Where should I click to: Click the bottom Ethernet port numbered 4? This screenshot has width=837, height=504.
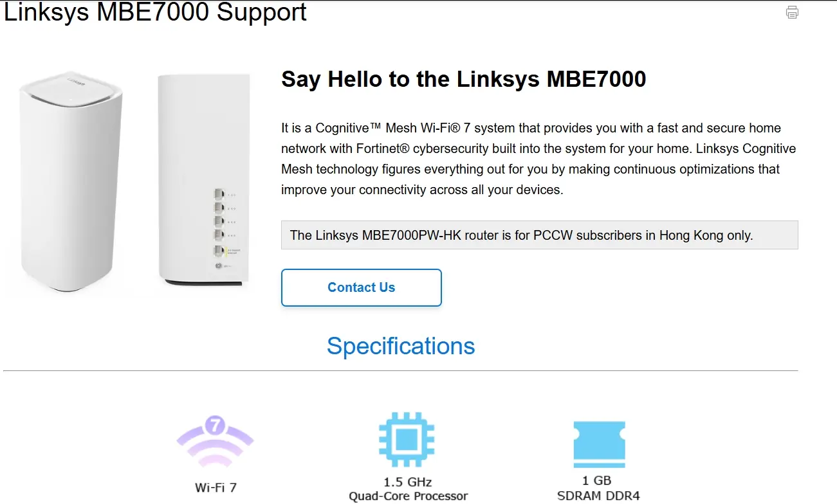click(x=219, y=235)
